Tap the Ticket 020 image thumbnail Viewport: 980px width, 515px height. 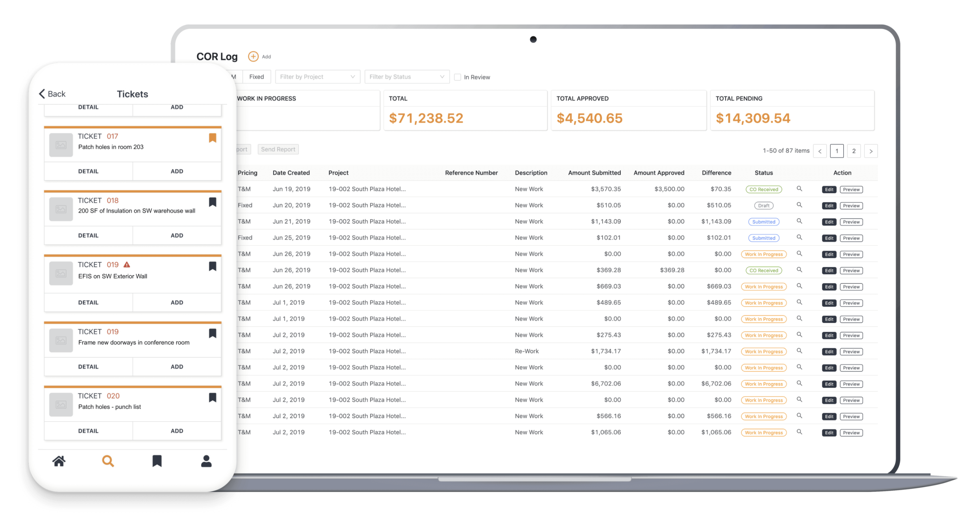pos(61,405)
